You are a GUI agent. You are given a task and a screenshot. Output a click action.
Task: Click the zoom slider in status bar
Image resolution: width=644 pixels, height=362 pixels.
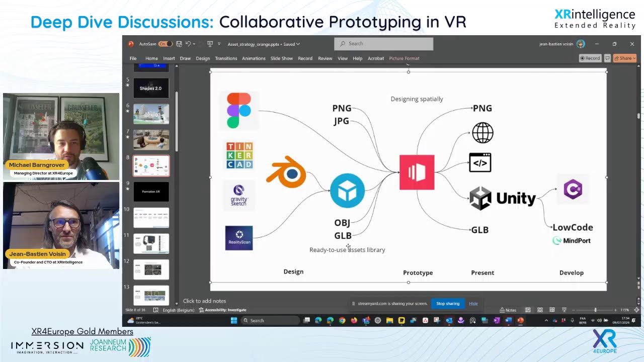point(595,310)
